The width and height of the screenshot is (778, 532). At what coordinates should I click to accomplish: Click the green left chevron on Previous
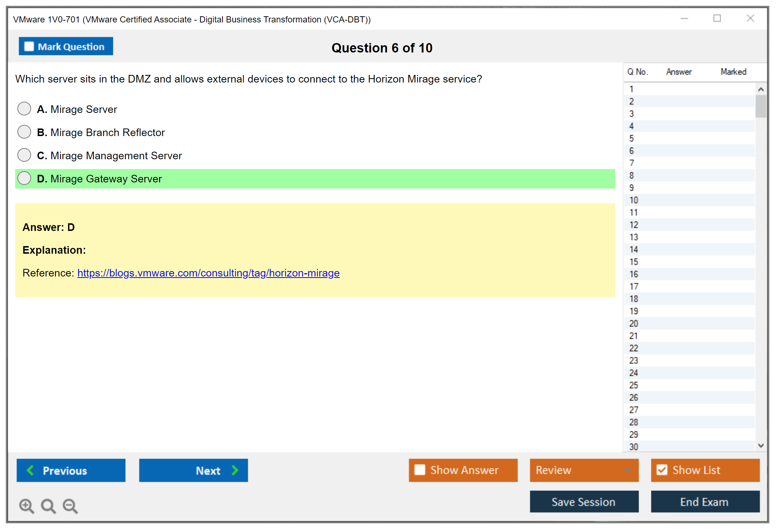pyautogui.click(x=30, y=470)
